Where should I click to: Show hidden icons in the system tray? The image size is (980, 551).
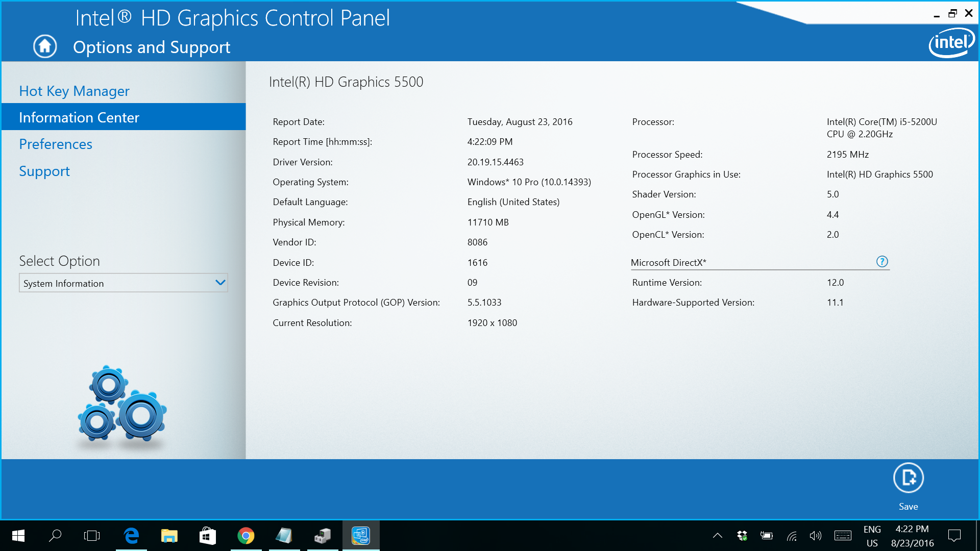(717, 536)
